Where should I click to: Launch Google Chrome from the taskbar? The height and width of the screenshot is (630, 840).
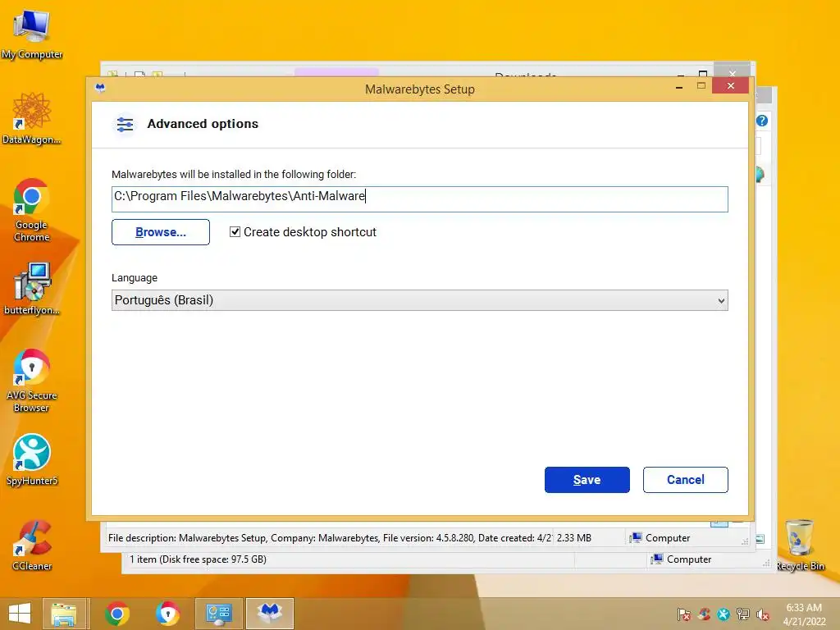coord(116,614)
